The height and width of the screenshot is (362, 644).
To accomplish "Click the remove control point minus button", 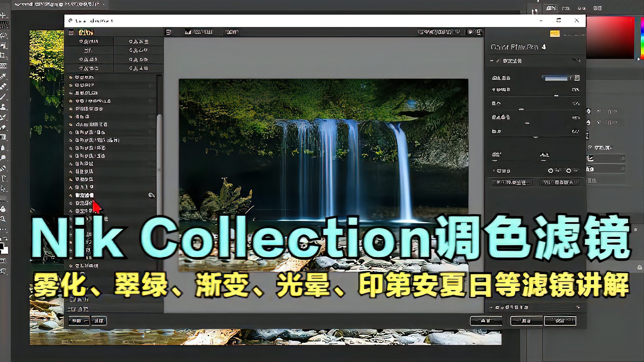I will [568, 170].
